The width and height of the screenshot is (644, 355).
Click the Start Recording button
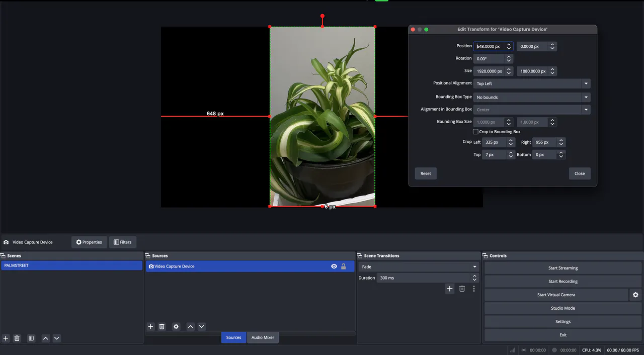(562, 282)
